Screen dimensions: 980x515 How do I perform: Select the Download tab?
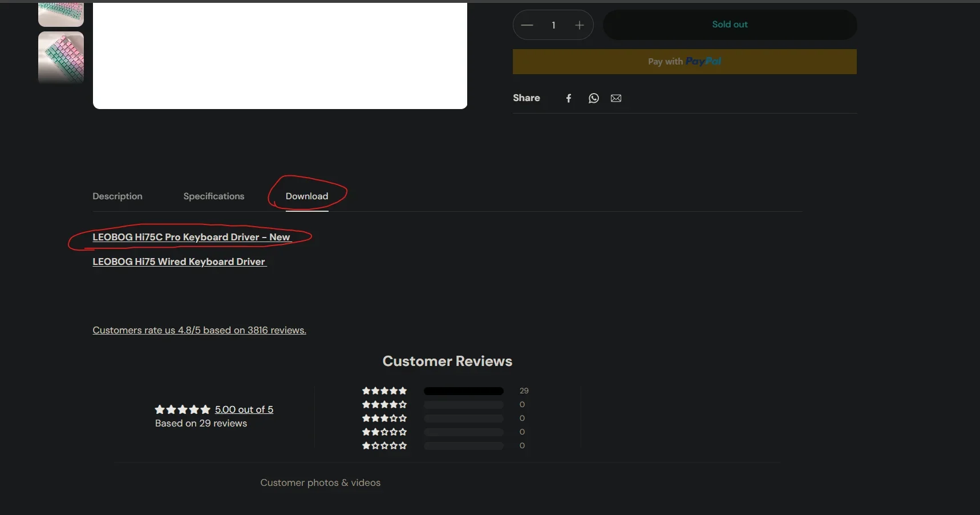307,196
